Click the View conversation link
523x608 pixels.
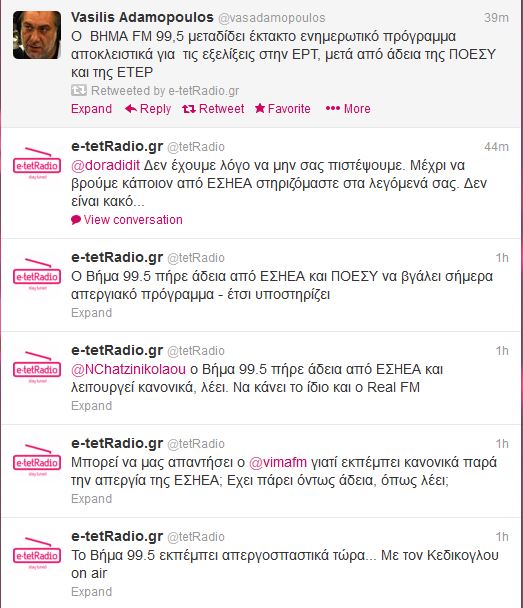[133, 220]
